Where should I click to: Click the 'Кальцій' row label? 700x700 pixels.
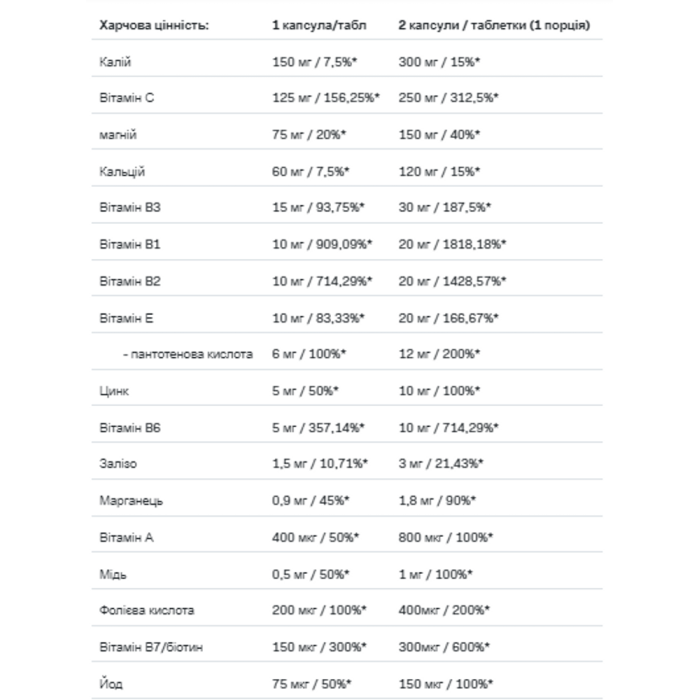(122, 172)
